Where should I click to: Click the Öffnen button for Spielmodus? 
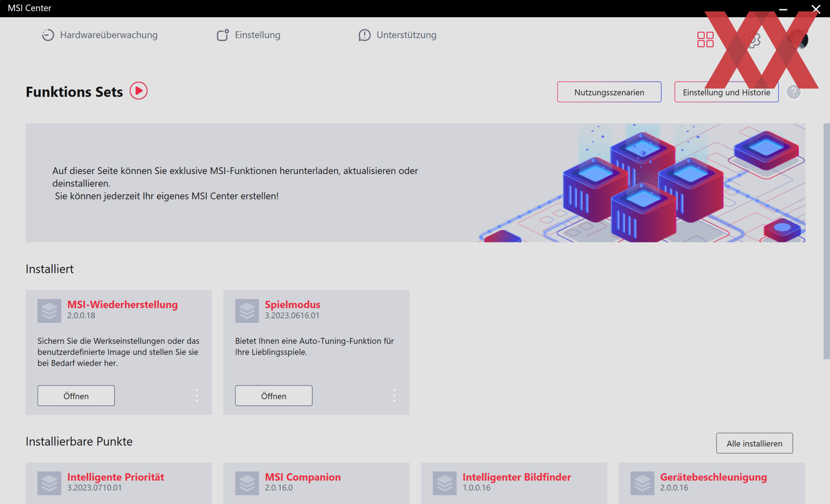point(274,396)
